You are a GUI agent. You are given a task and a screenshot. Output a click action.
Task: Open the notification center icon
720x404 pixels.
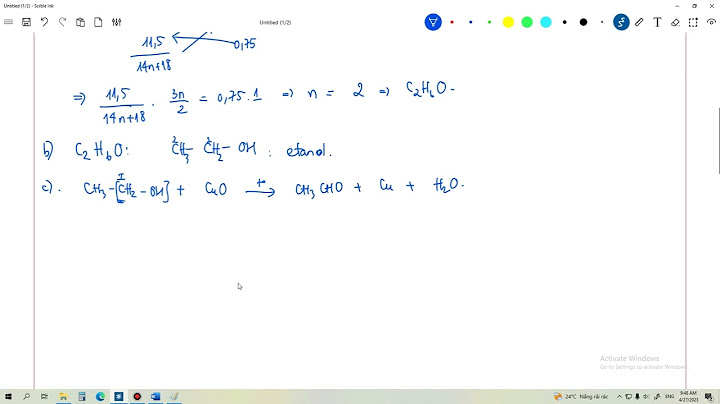coord(709,396)
